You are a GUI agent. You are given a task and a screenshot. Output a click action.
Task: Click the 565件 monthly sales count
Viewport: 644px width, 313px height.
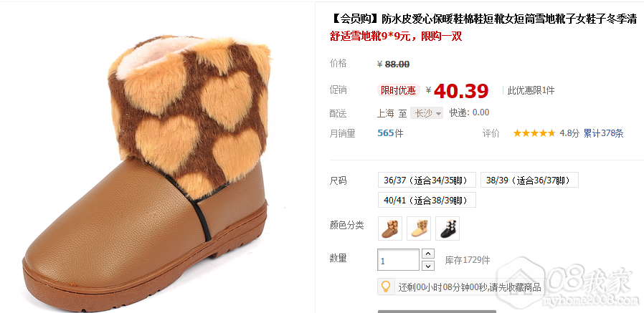(x=390, y=133)
